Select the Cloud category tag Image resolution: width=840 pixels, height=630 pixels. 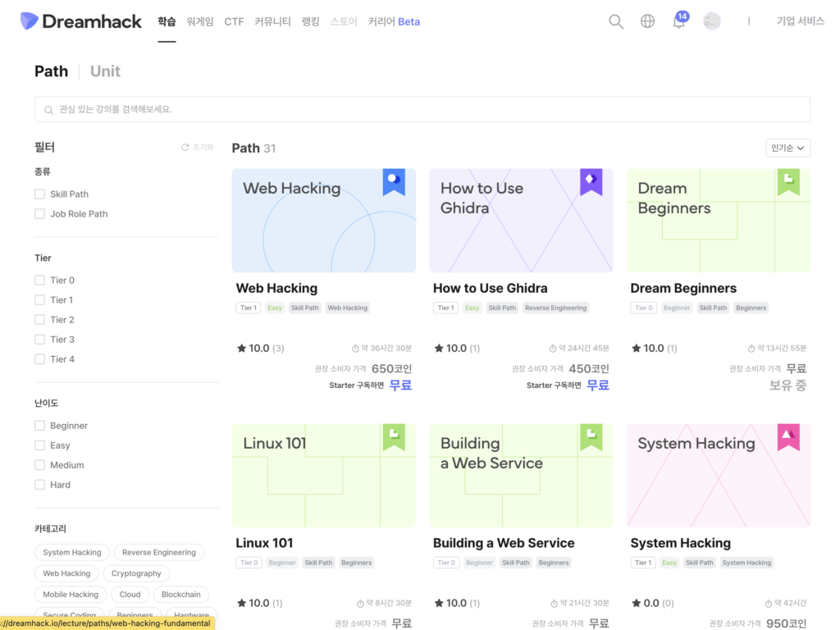click(x=130, y=594)
